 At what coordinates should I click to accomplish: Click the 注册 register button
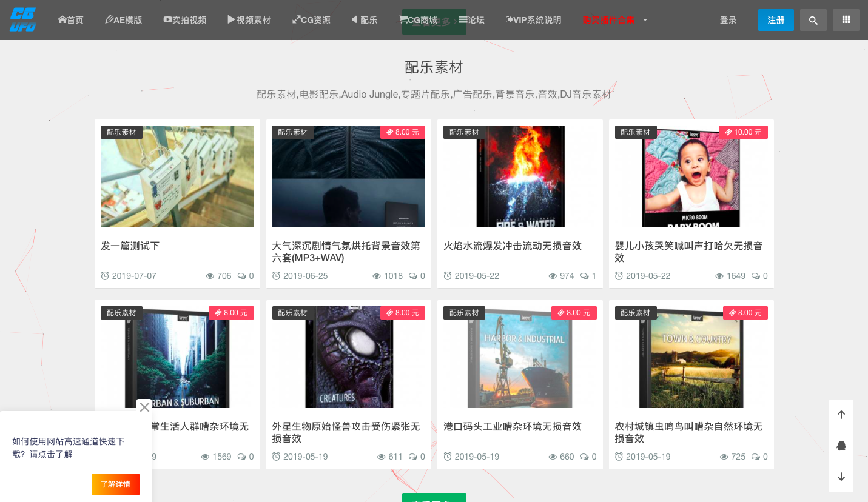[775, 20]
